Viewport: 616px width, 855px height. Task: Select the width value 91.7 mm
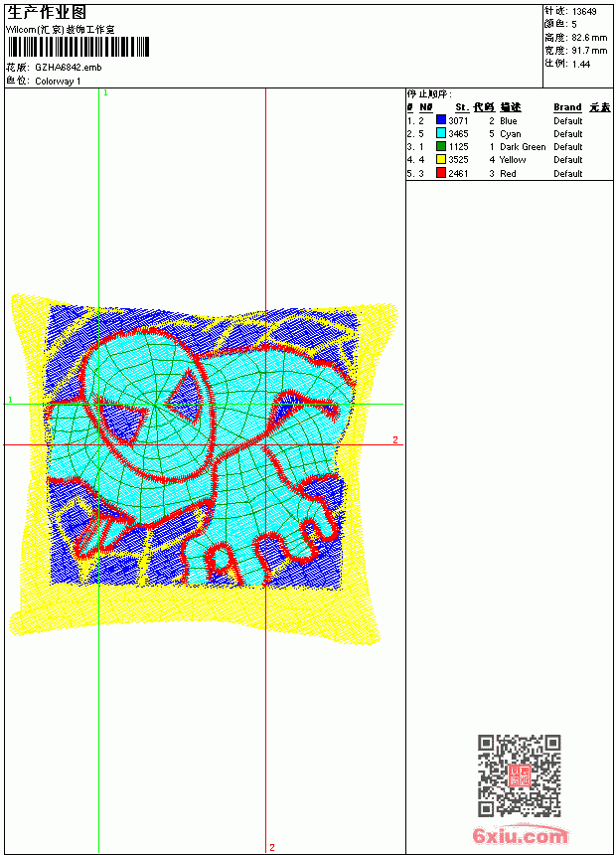[x=589, y=51]
